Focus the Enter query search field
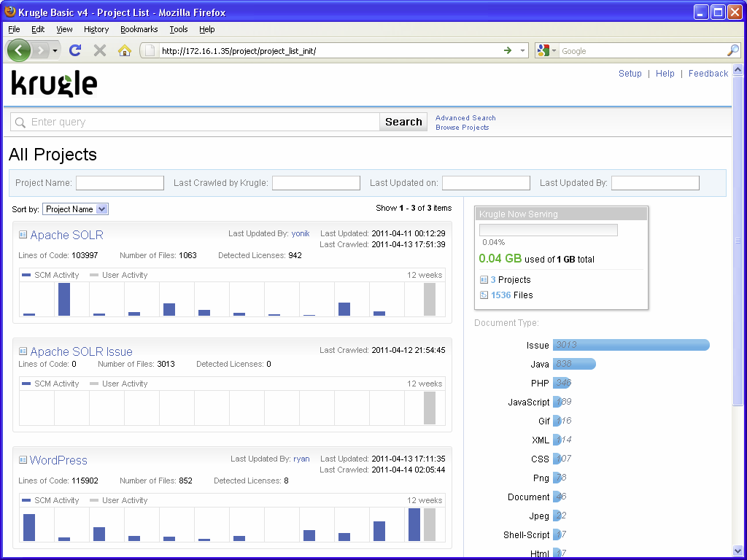Screen dimensions: 747x560 click(x=195, y=122)
